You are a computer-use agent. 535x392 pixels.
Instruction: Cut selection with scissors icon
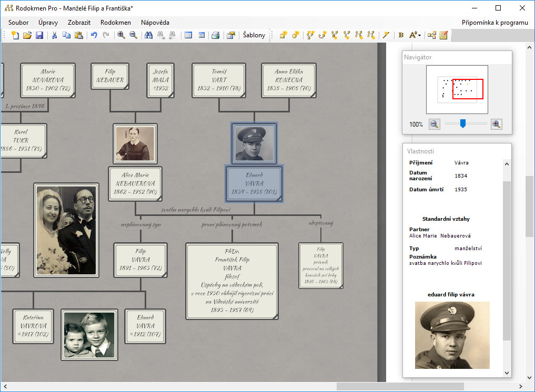(54, 35)
